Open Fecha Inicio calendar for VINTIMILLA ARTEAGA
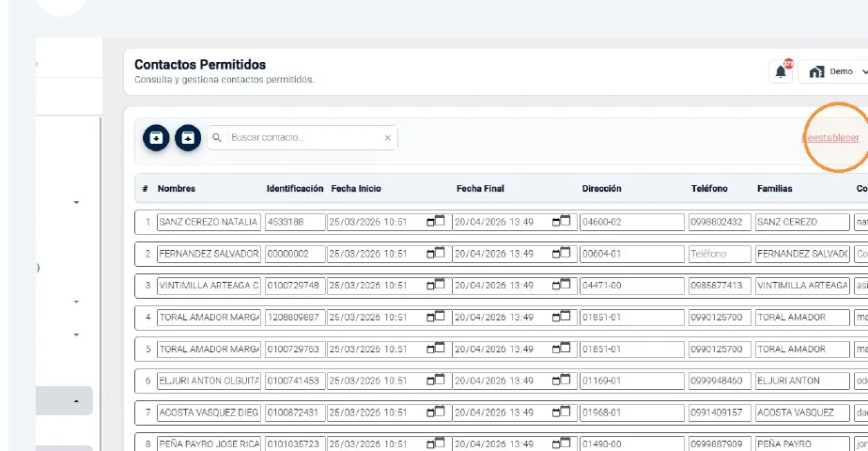 436,285
